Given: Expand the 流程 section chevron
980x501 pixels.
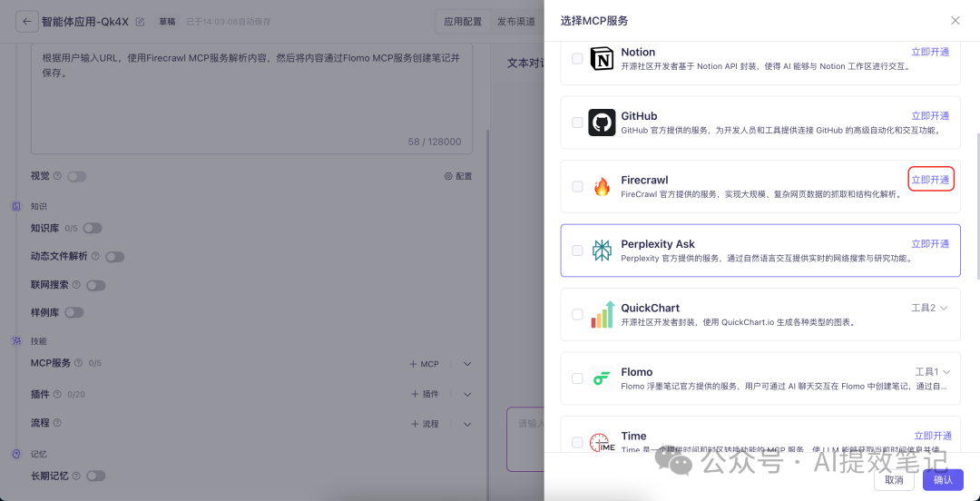Looking at the screenshot, I should coord(467,424).
